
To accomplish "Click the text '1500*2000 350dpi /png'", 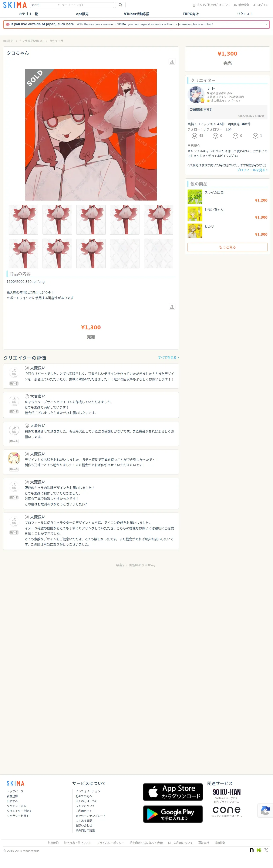I will 26,282.
